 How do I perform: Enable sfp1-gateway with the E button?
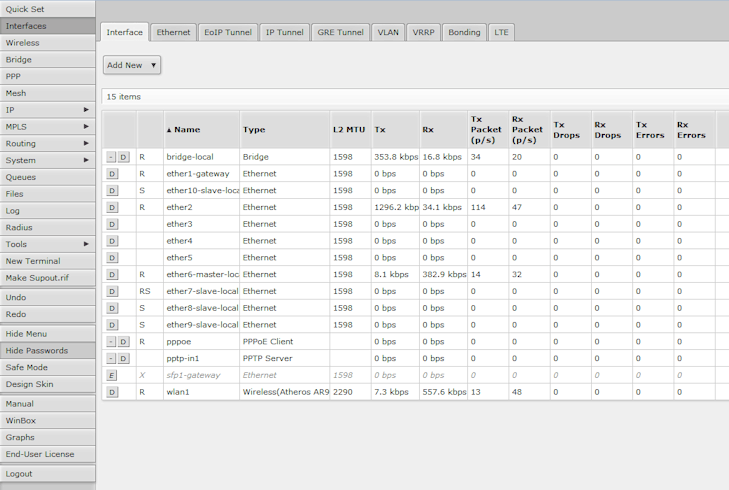tap(112, 375)
